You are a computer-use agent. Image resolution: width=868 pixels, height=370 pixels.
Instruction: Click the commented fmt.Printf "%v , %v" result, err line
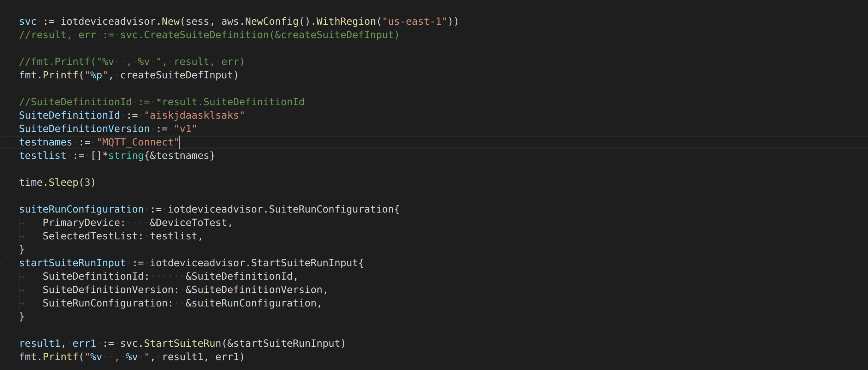pos(132,62)
